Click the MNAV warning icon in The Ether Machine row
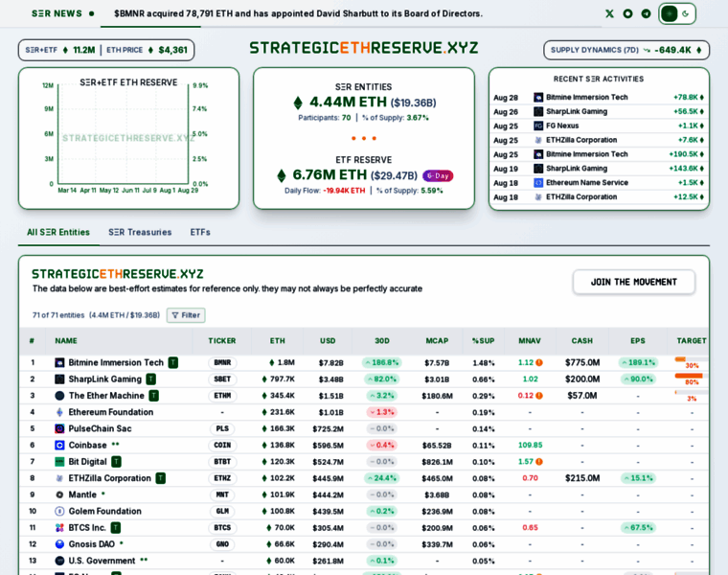Image resolution: width=728 pixels, height=575 pixels. pyautogui.click(x=539, y=396)
